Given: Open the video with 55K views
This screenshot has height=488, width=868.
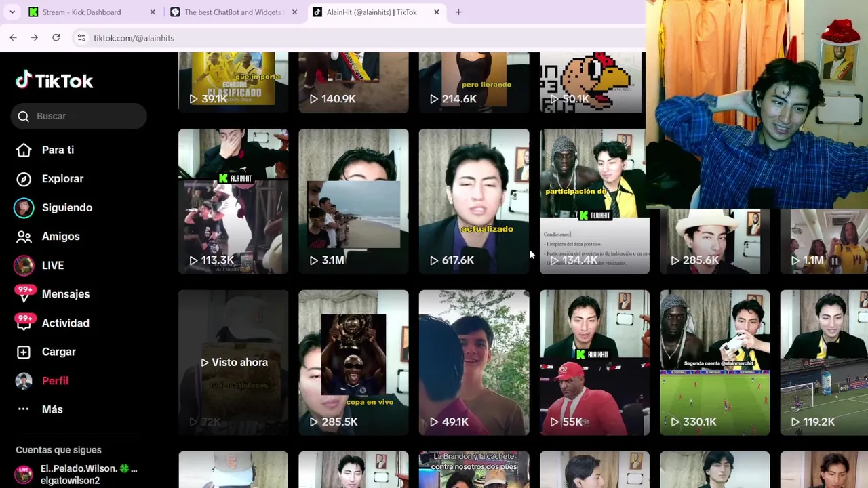Looking at the screenshot, I should [594, 363].
